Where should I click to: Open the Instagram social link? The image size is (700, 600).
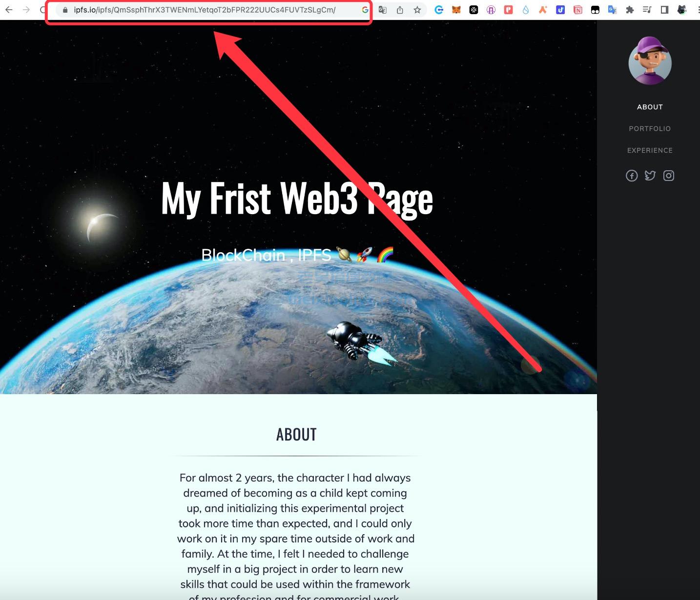669,176
